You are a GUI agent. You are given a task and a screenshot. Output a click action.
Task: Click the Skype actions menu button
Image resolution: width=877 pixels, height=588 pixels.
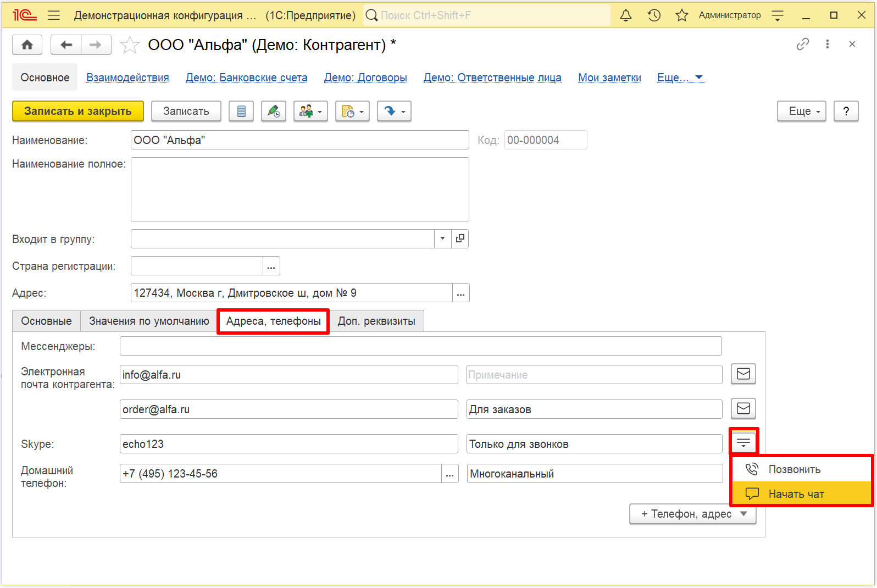click(x=743, y=442)
